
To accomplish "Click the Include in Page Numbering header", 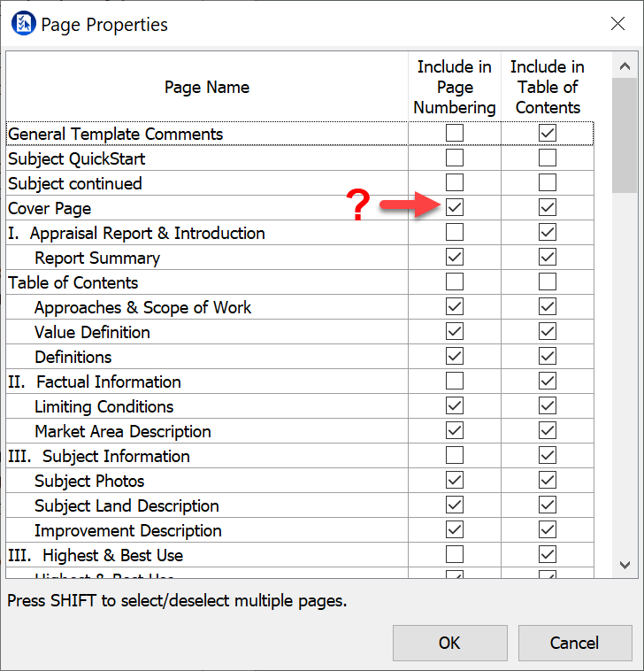I will 455,87.
